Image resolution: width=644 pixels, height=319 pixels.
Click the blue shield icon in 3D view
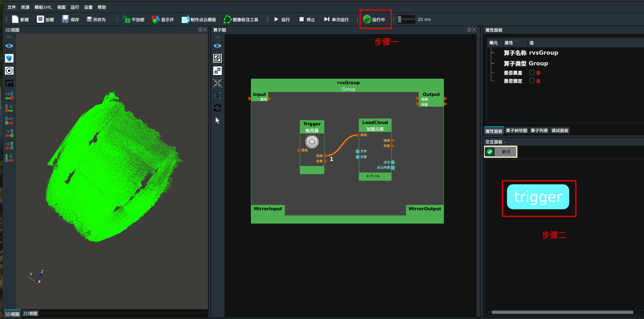(9, 58)
